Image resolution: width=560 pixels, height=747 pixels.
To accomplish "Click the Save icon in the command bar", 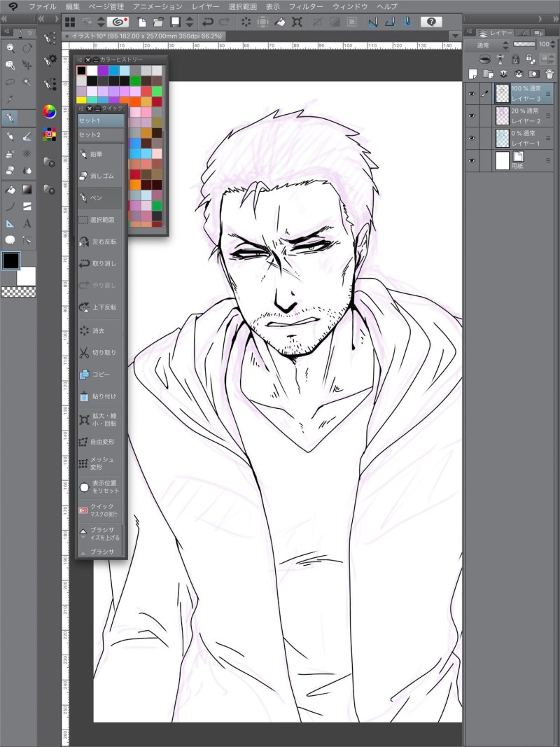I will click(175, 22).
